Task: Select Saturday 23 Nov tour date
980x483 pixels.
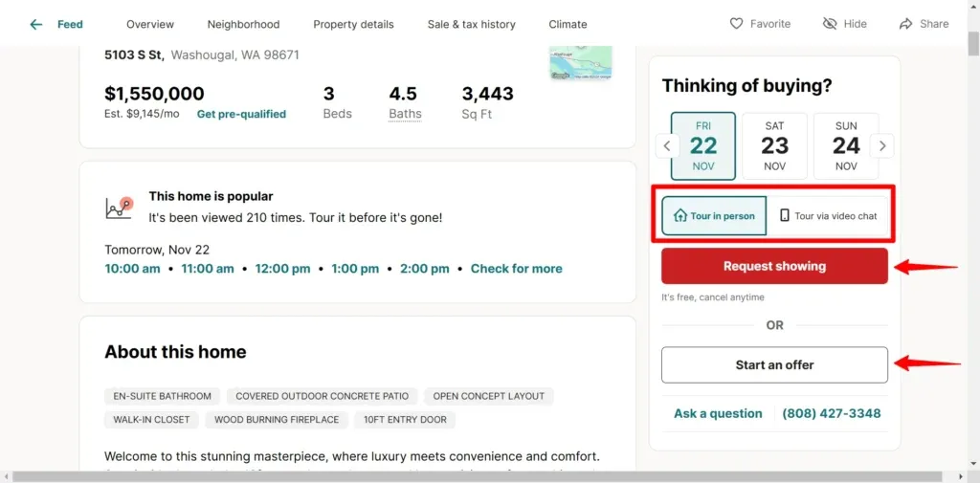Action: (x=774, y=146)
